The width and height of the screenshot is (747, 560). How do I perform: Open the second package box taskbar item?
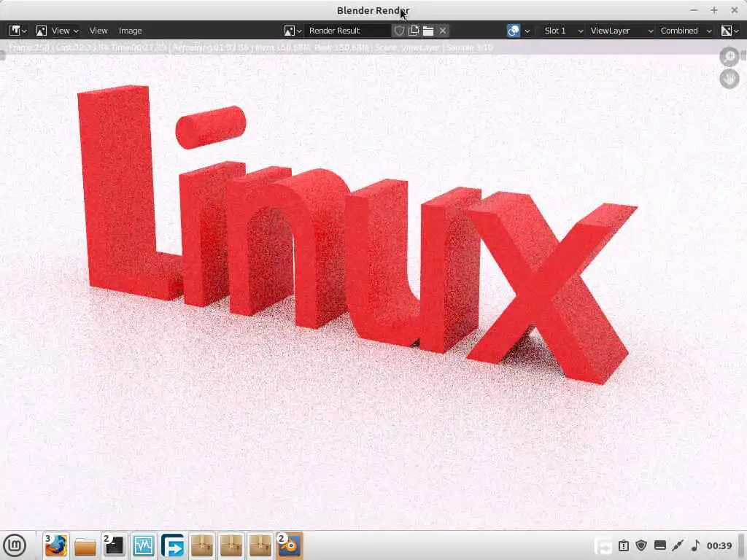click(231, 545)
